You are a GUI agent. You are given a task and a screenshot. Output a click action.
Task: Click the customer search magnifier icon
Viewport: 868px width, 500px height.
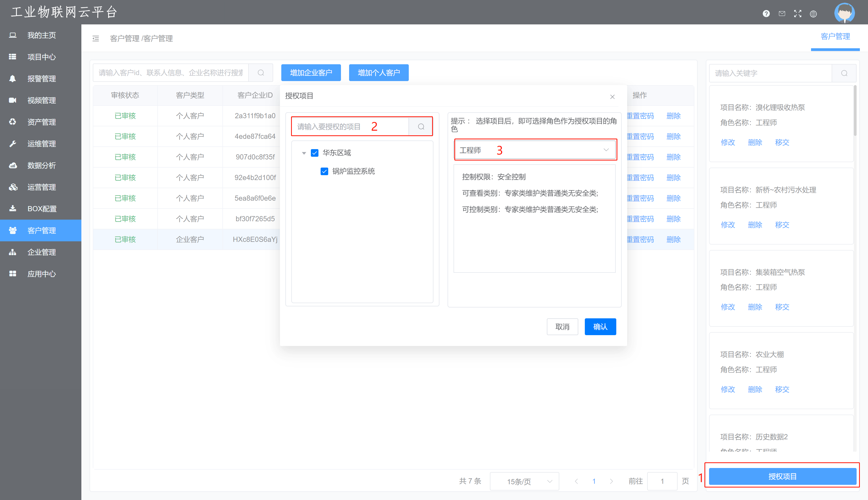[x=261, y=73]
